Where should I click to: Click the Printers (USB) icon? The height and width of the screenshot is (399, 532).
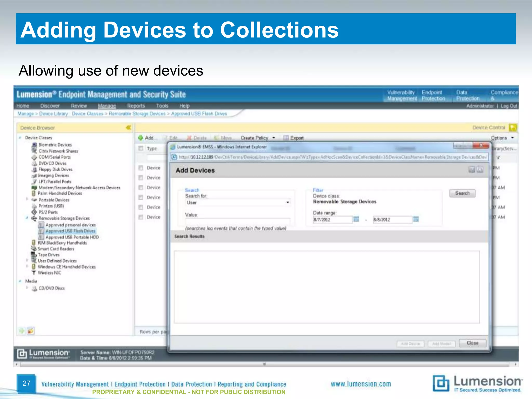point(34,206)
